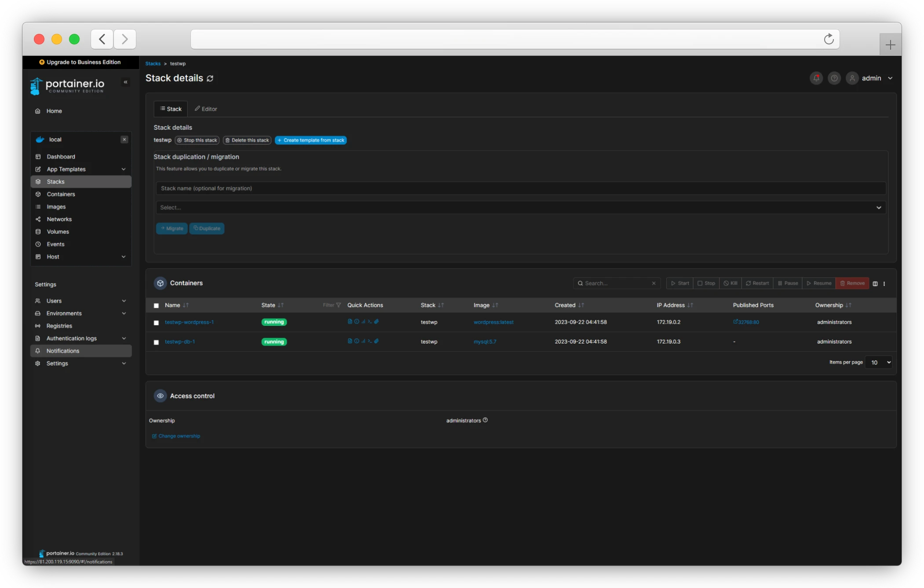Open stats quick action for testwp-wordpress-1
Viewport: 924px width, 588px height.
[x=363, y=321]
